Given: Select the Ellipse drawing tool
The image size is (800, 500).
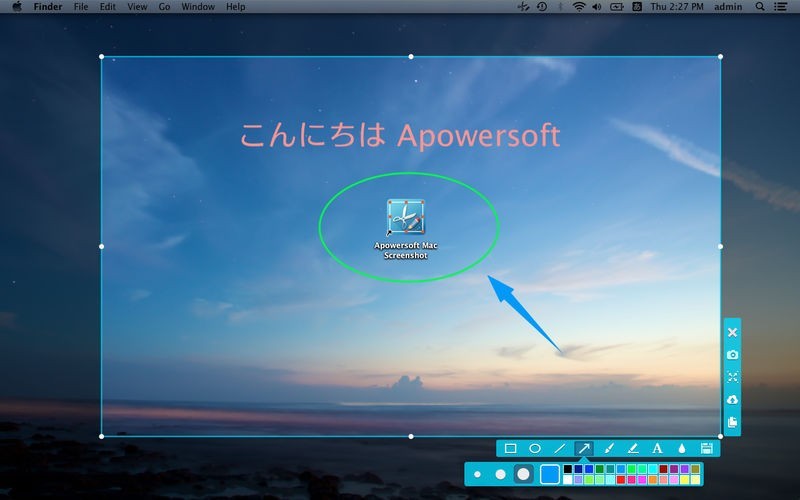Looking at the screenshot, I should pos(535,448).
